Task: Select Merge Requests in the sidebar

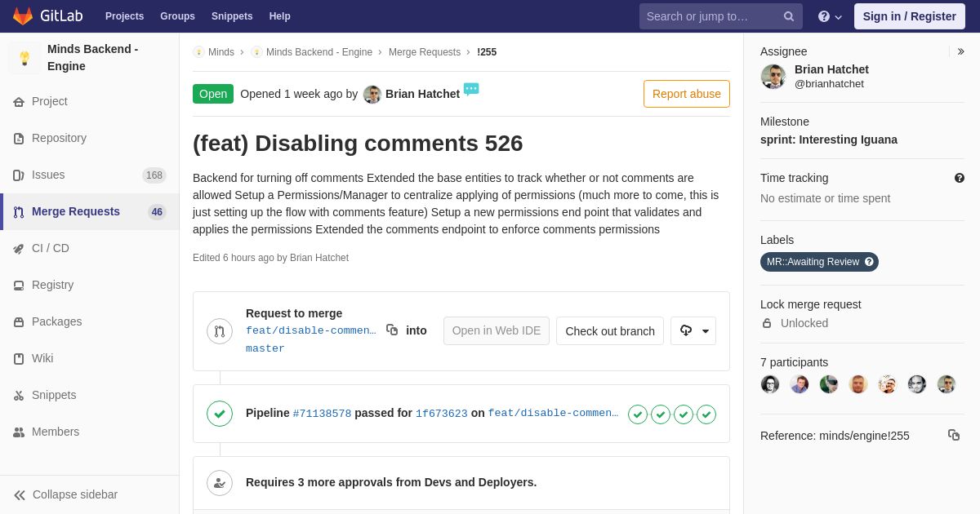Action: tap(90, 211)
